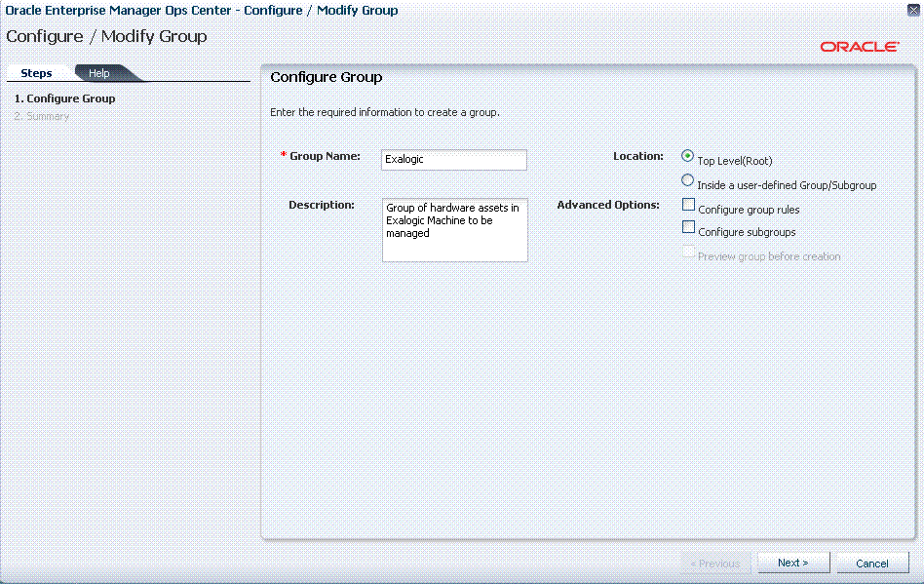Click the Location label
Viewport: 924px width, 584px height.
point(638,156)
